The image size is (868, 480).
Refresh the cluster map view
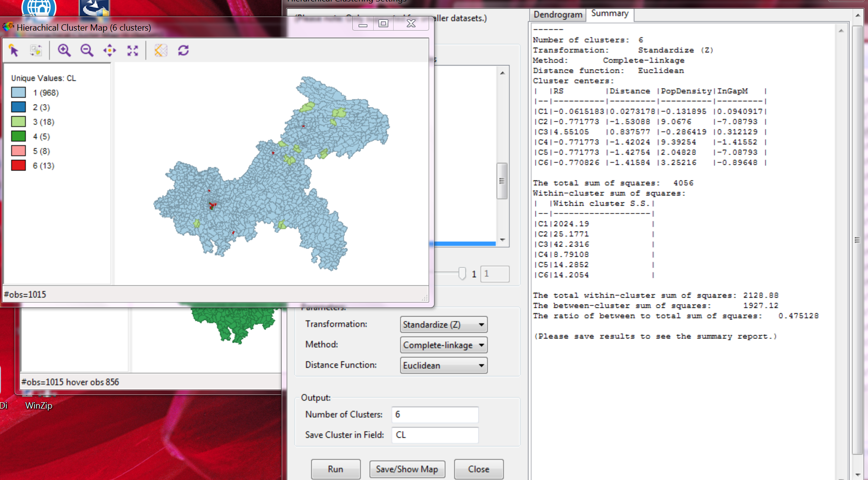[183, 50]
